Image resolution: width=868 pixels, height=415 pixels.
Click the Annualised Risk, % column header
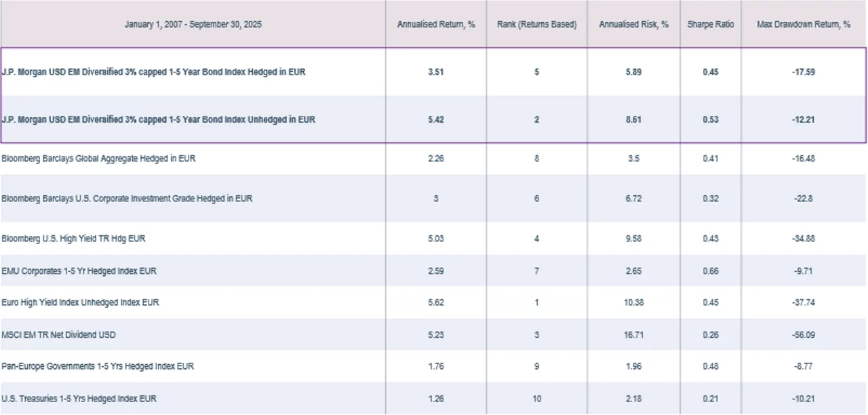633,24
